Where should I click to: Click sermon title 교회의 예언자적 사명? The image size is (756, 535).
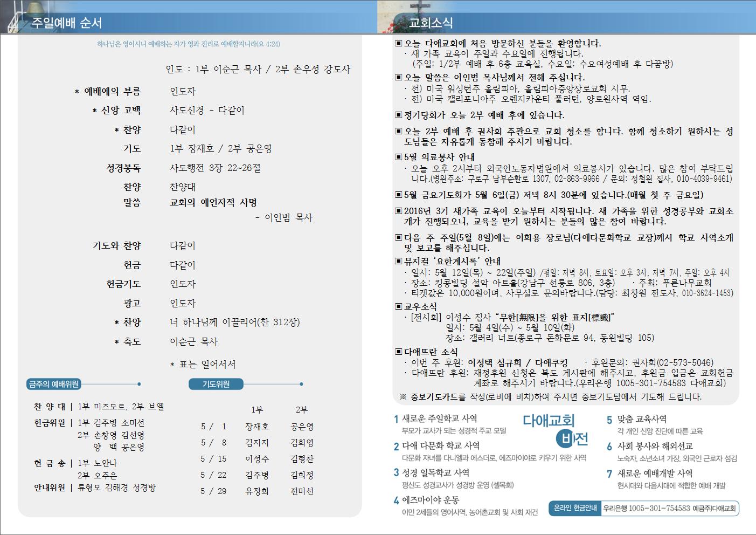click(x=213, y=203)
